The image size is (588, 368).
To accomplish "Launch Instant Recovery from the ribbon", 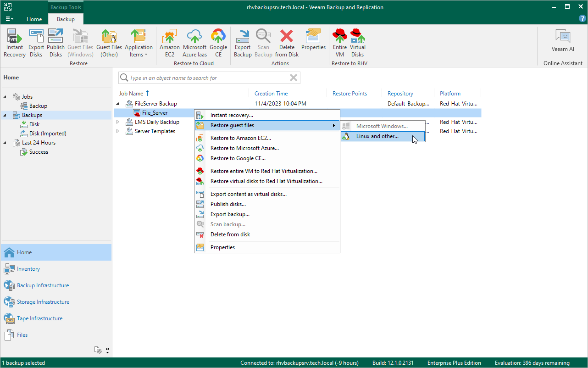I will 15,43.
